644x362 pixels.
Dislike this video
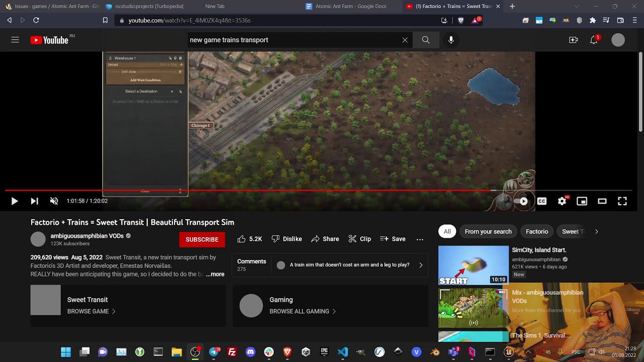coord(287,239)
